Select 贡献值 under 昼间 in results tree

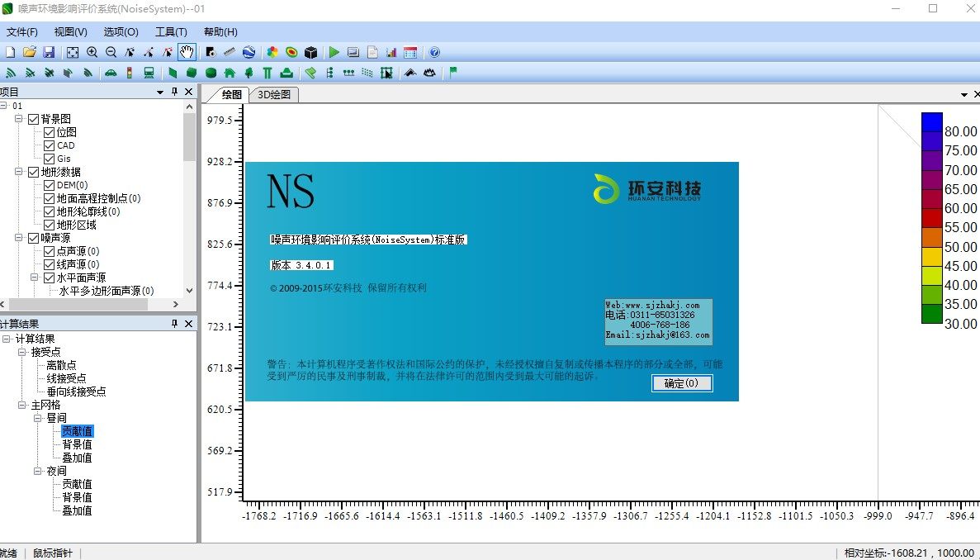tap(77, 430)
